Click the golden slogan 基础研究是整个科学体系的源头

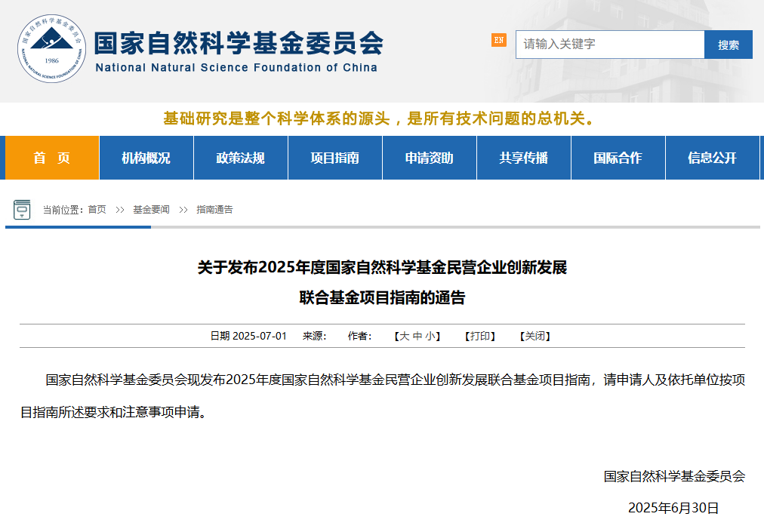click(x=276, y=118)
